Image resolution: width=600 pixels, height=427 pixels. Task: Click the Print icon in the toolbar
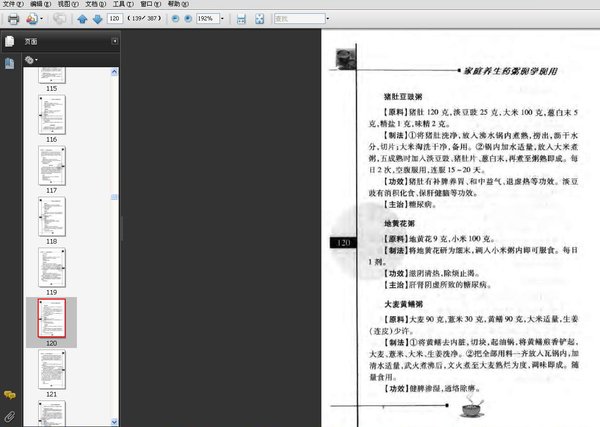pyautogui.click(x=13, y=19)
